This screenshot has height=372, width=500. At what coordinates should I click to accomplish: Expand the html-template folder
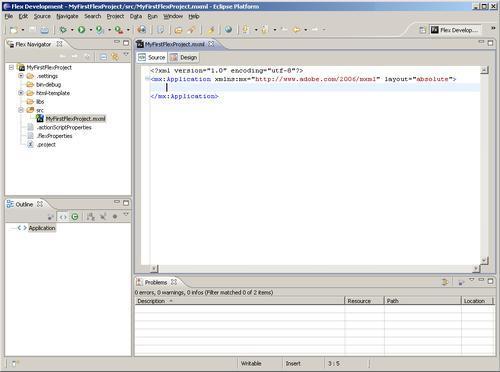point(21,93)
